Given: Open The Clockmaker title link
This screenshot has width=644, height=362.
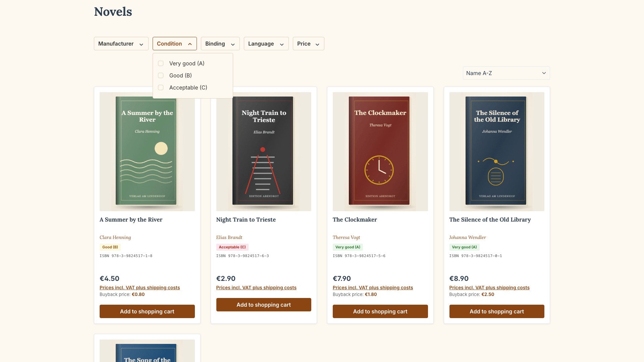Looking at the screenshot, I should click(355, 220).
